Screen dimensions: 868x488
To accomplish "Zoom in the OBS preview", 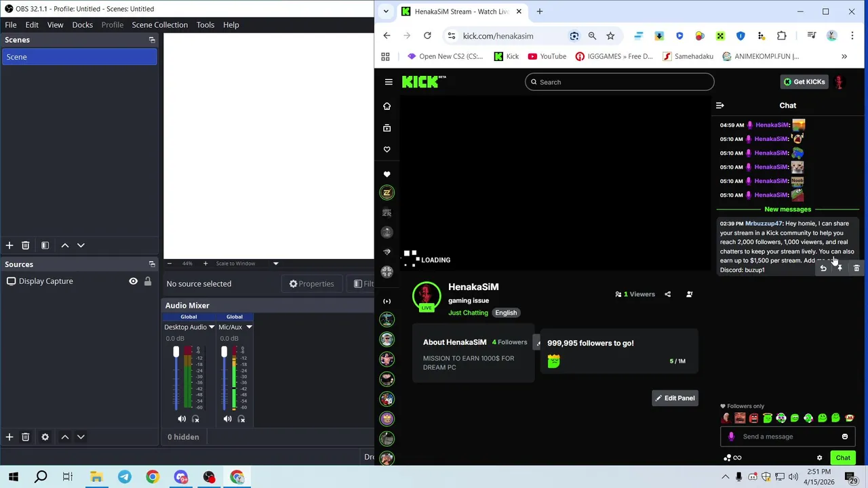I will 205,264.
